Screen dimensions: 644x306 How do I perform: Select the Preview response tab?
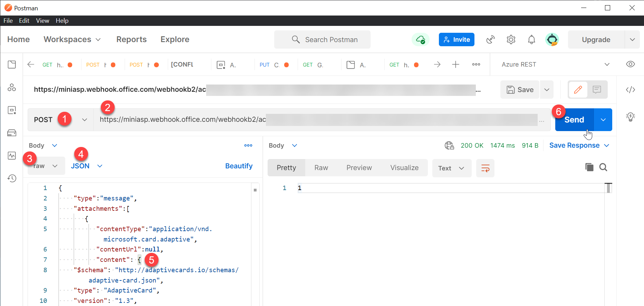(359, 168)
